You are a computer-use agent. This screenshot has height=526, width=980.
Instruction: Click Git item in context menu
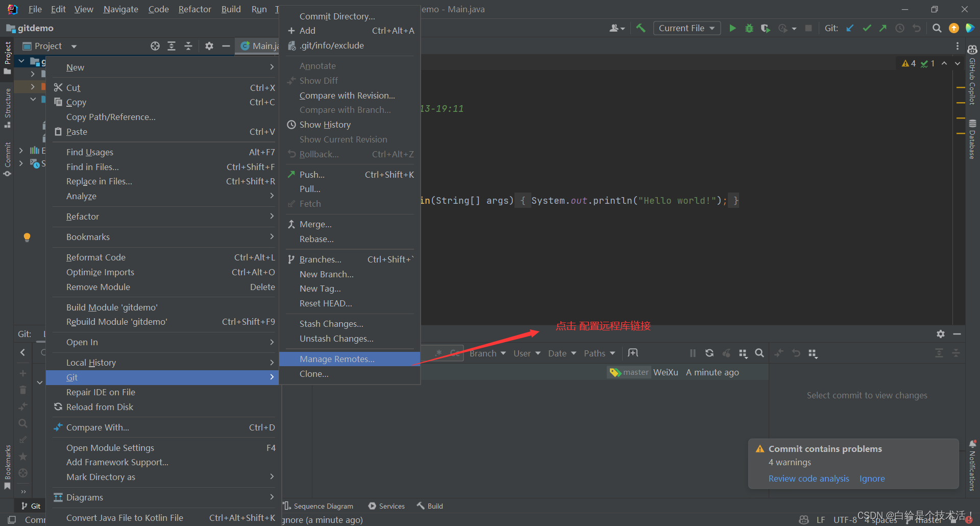[162, 377]
